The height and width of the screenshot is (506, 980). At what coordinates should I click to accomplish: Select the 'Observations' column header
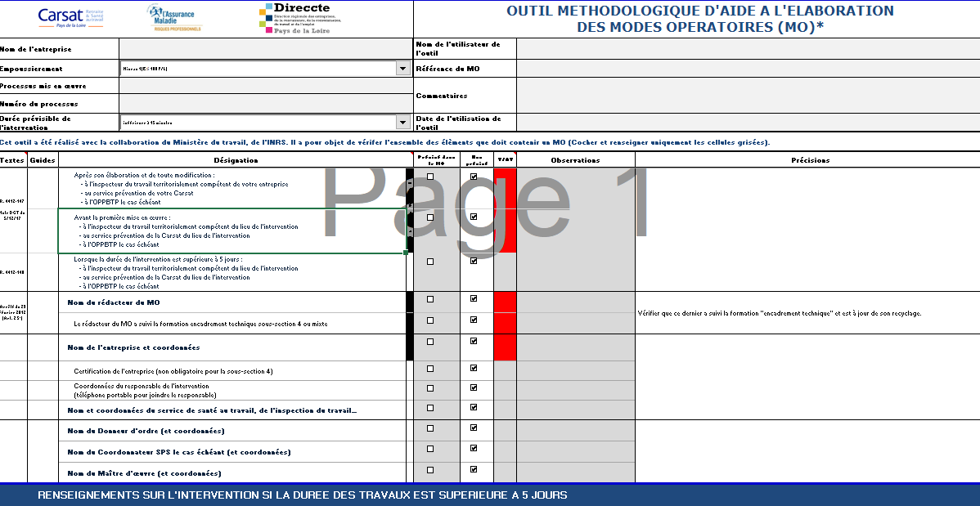576,160
